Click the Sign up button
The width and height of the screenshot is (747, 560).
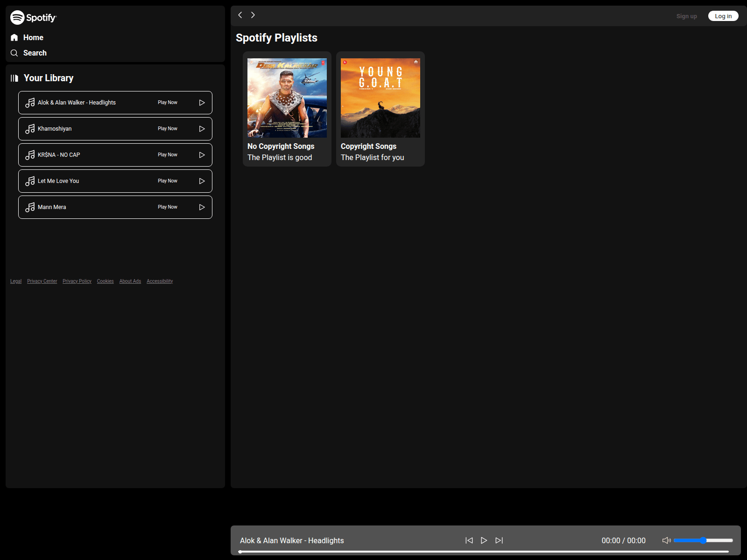687,16
